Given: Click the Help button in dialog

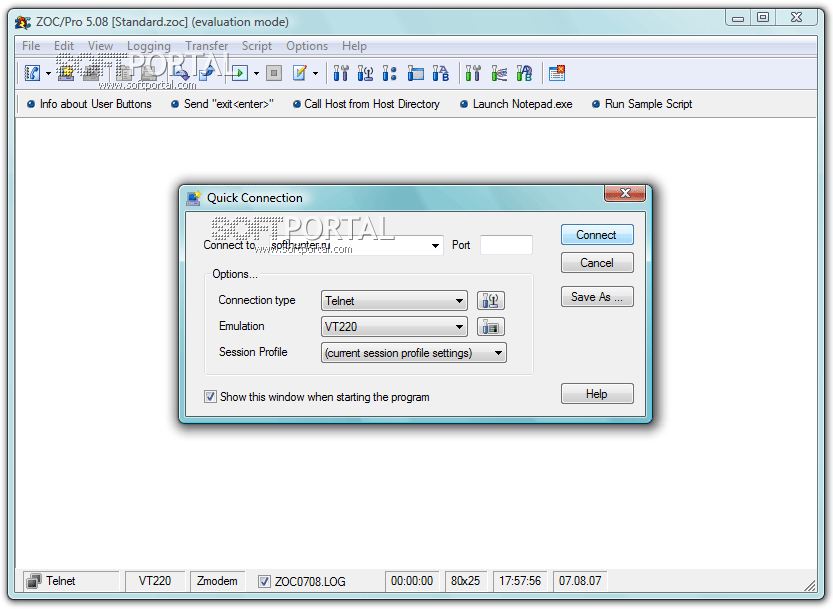Looking at the screenshot, I should [597, 394].
